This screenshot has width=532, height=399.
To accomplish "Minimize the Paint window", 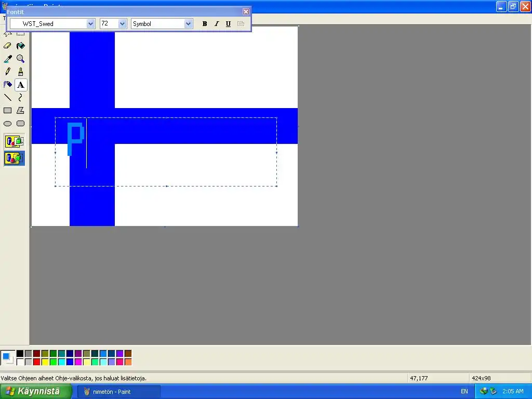I will 501,6.
